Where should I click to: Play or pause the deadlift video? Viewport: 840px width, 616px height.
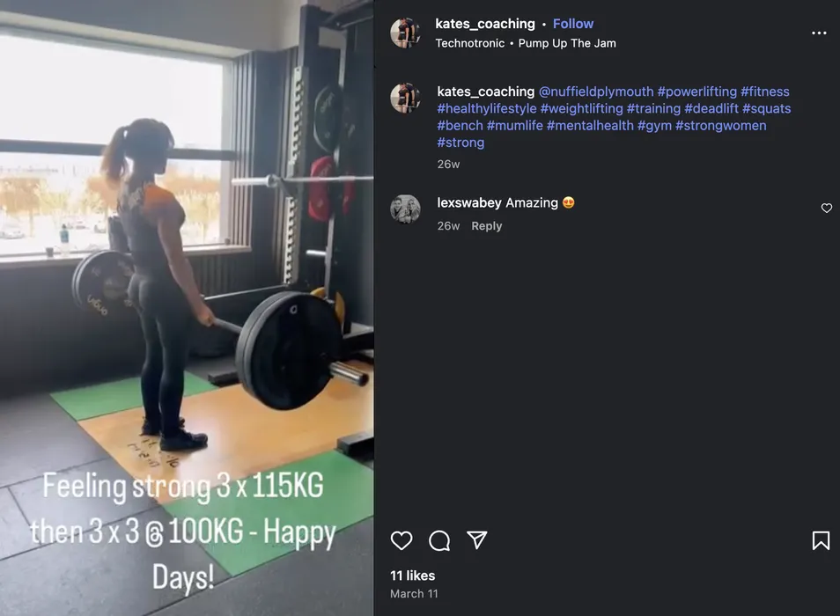pyautogui.click(x=187, y=308)
